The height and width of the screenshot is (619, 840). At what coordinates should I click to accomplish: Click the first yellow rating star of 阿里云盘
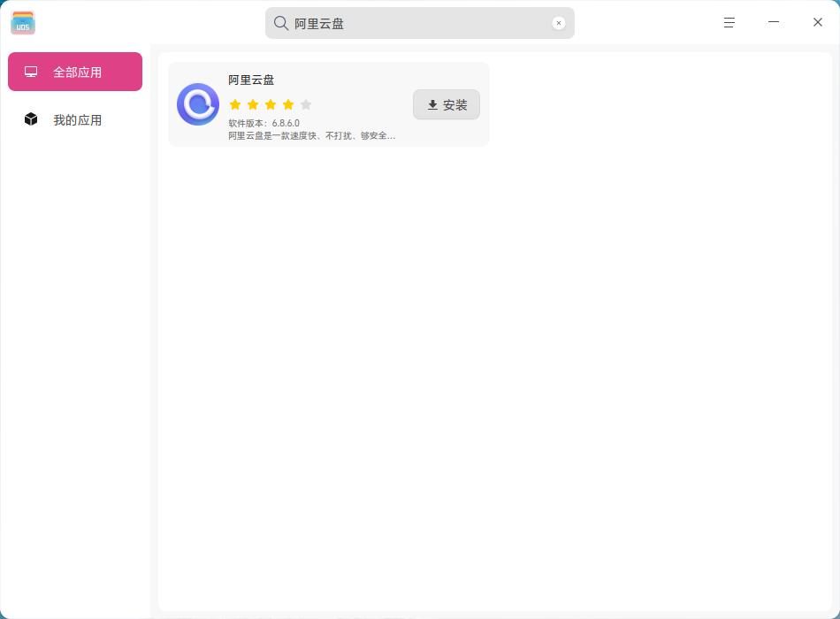pos(235,104)
